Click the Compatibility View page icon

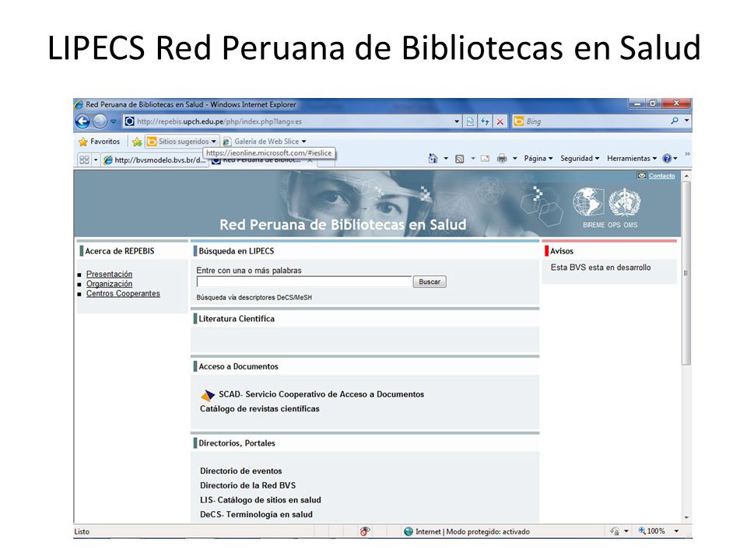(x=470, y=121)
